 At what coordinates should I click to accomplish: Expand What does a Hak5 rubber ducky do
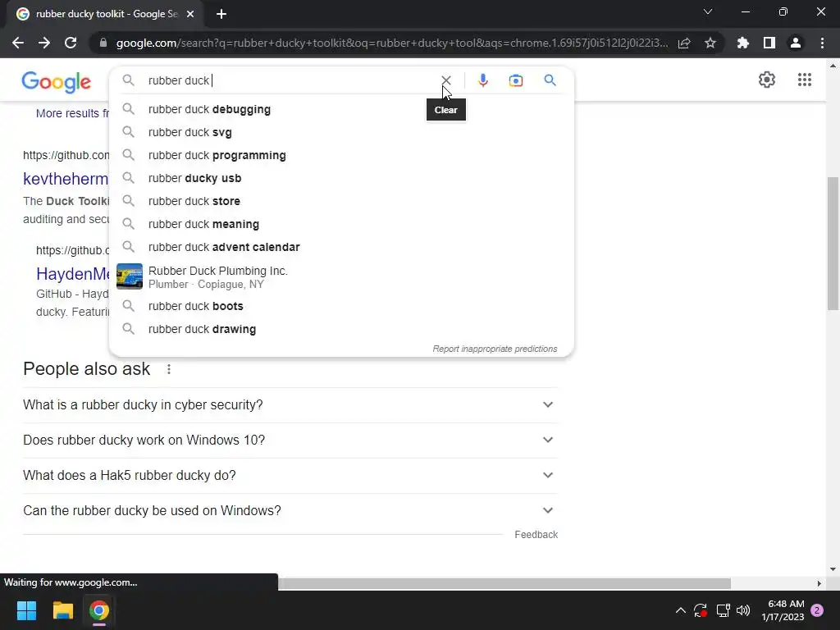tap(290, 476)
